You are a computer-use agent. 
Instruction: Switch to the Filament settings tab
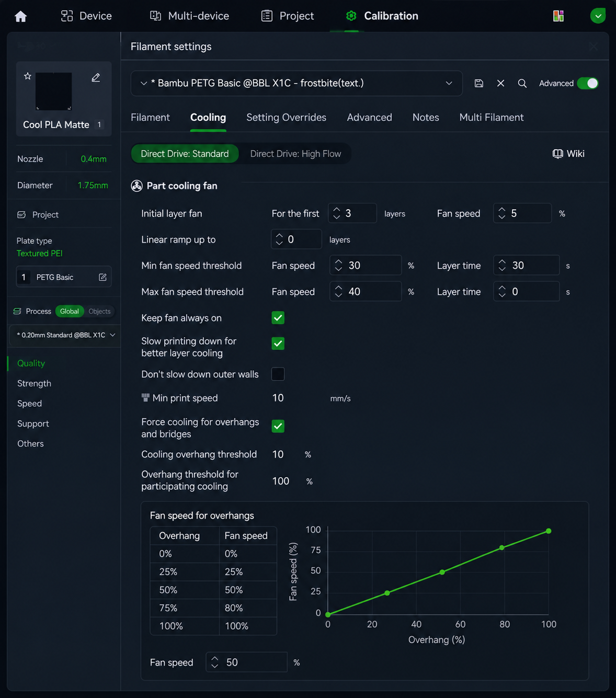click(150, 118)
